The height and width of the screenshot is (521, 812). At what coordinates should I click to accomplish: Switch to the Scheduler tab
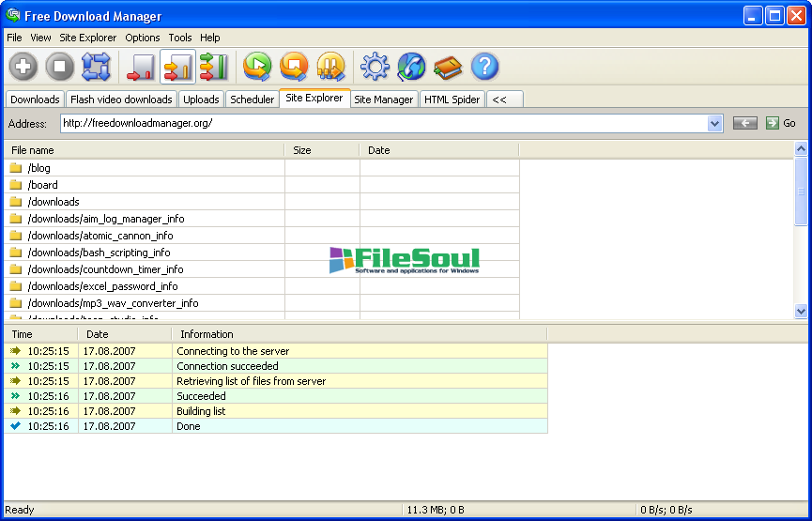[253, 100]
